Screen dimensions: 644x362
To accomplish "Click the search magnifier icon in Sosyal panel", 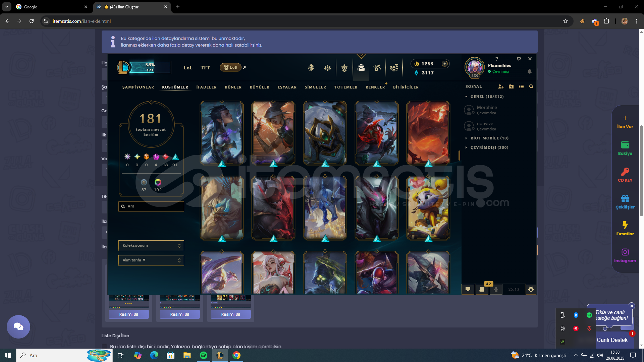I will (531, 86).
